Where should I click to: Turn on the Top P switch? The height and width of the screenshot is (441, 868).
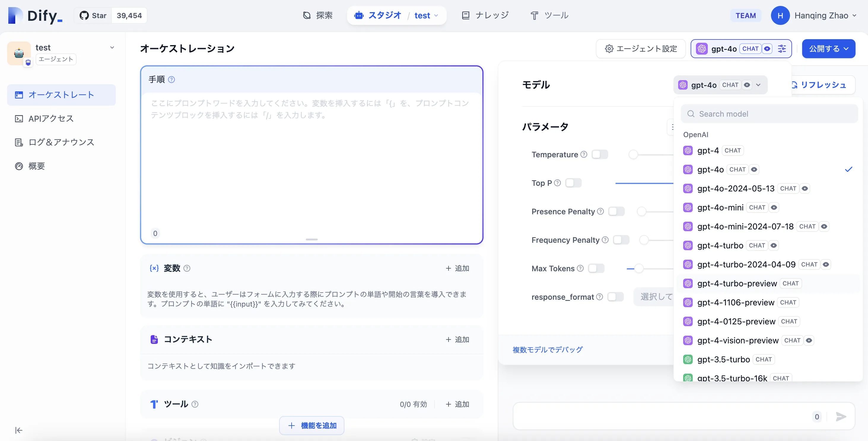pyautogui.click(x=573, y=183)
